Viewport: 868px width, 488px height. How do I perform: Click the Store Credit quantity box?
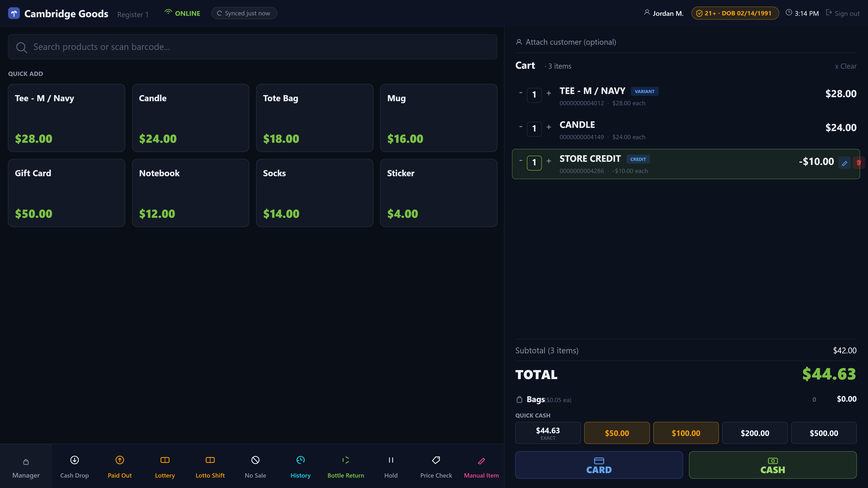pos(534,163)
